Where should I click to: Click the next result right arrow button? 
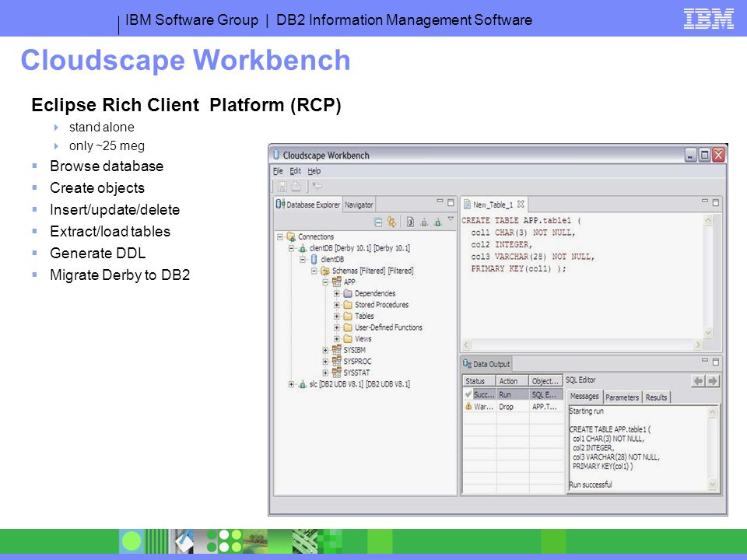tap(712, 381)
